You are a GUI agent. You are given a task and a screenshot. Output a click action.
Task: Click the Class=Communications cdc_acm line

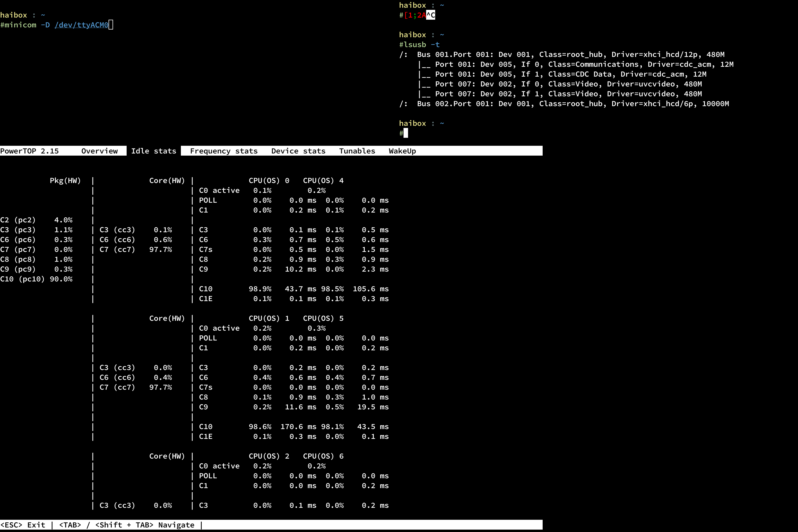(575, 64)
